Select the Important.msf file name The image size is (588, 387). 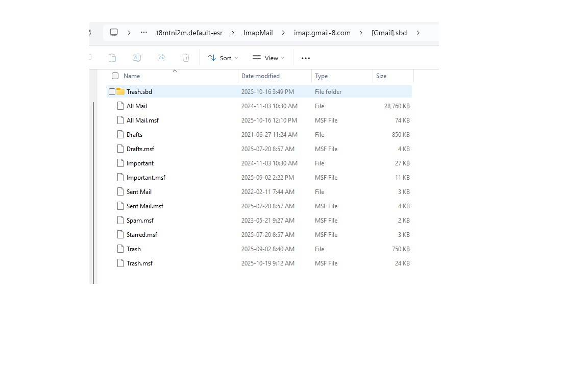pos(146,177)
